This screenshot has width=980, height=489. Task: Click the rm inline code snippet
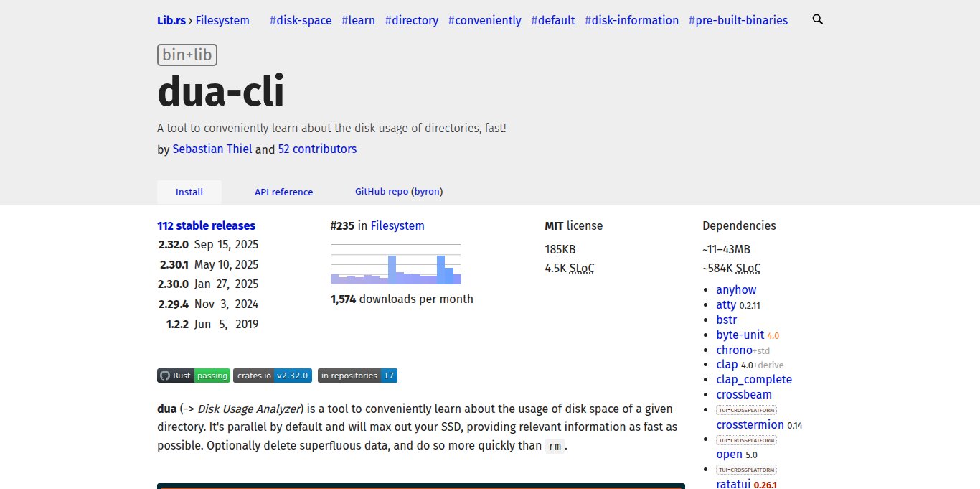click(554, 446)
